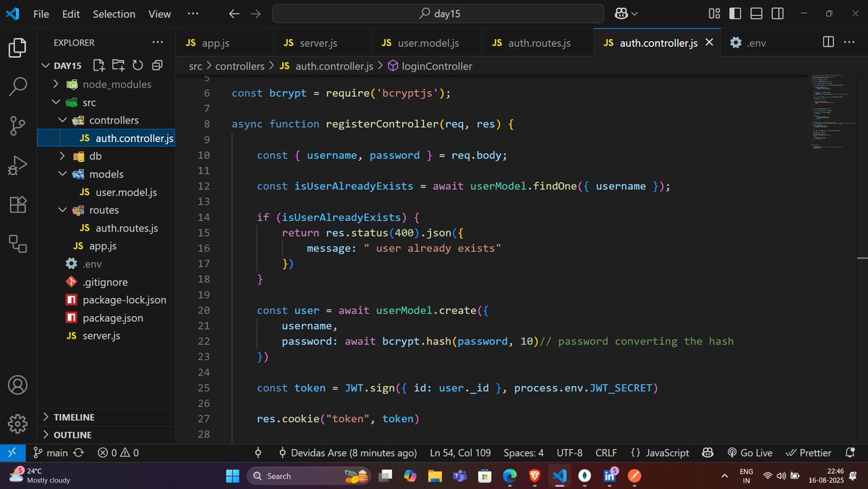Switch to the app.js editor tab

click(x=225, y=43)
